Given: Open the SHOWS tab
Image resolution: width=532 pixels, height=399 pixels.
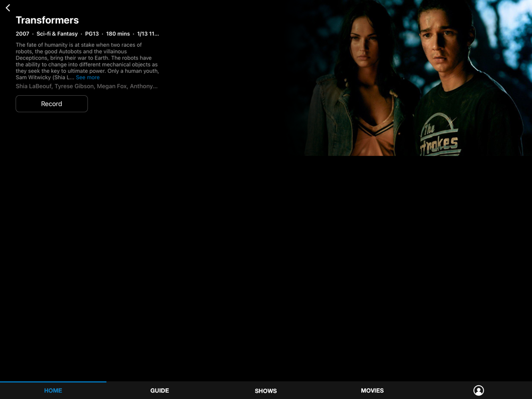Looking at the screenshot, I should (265, 391).
